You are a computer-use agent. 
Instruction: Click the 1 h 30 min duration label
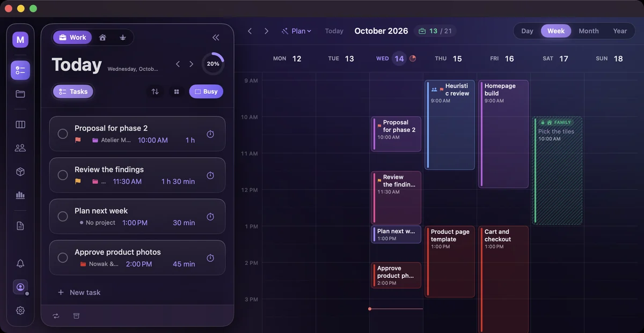pos(178,181)
